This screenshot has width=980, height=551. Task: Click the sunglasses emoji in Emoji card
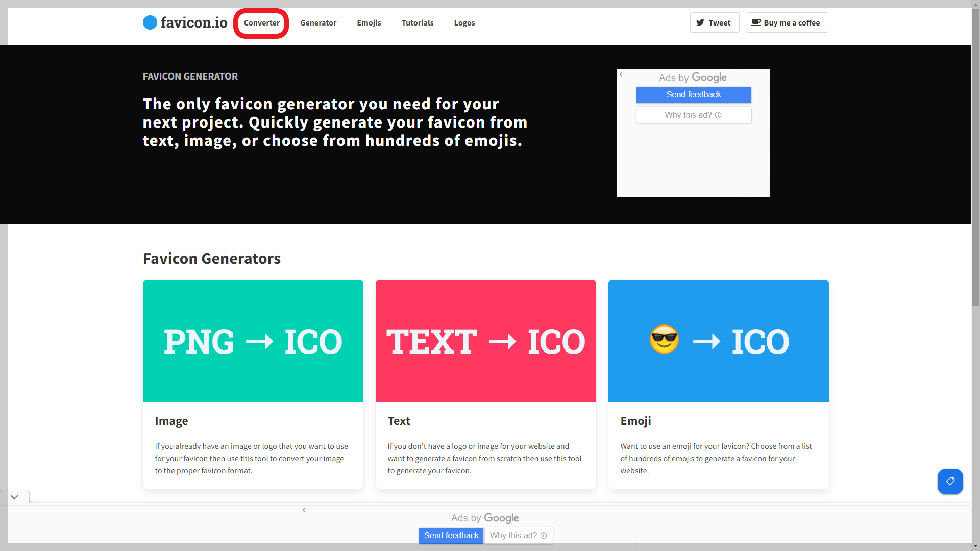[x=664, y=340]
